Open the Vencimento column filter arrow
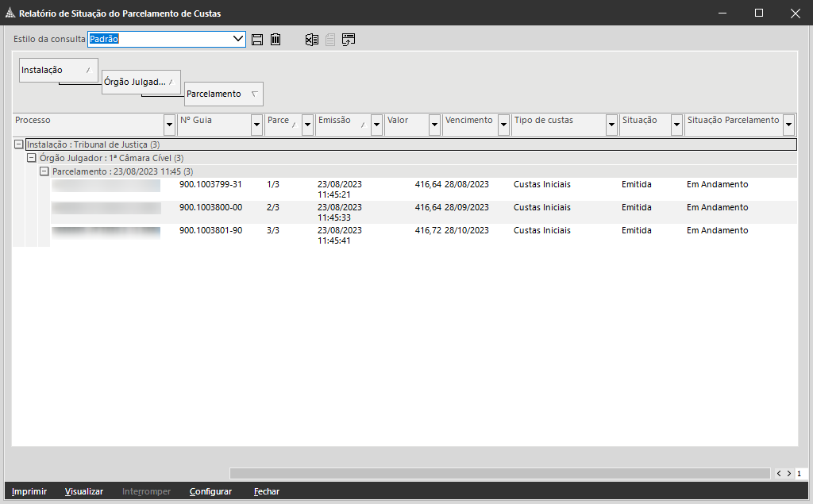 [x=503, y=125]
